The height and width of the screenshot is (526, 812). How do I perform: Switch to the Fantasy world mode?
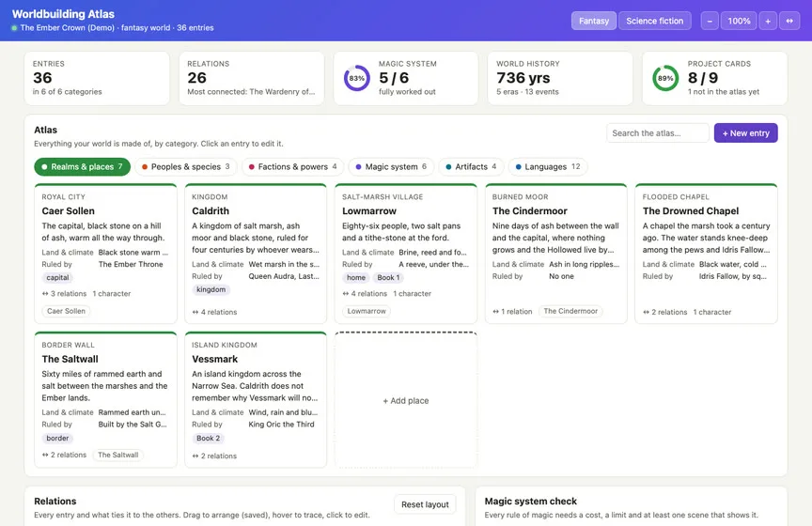(594, 21)
